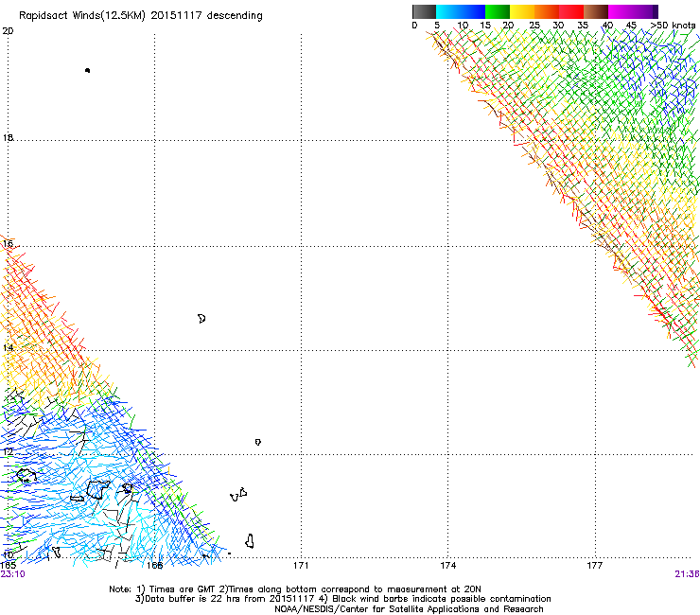
Task: Click the orange 25–30 knots legend segment
Action: tap(547, 11)
